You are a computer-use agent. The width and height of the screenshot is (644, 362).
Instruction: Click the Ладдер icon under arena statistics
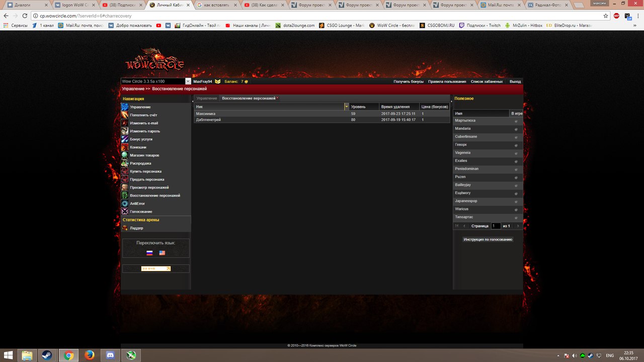[x=125, y=228]
